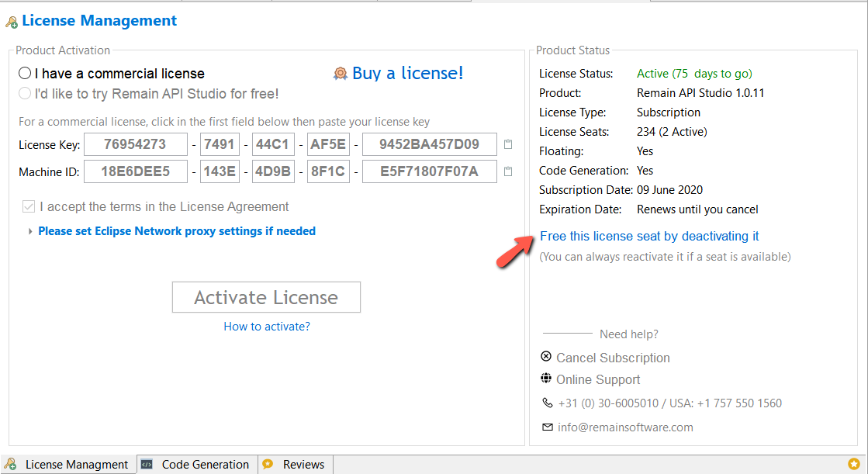Click the product value 'Remain API Studio 1.0.11'
The image size is (868, 474).
coord(700,93)
